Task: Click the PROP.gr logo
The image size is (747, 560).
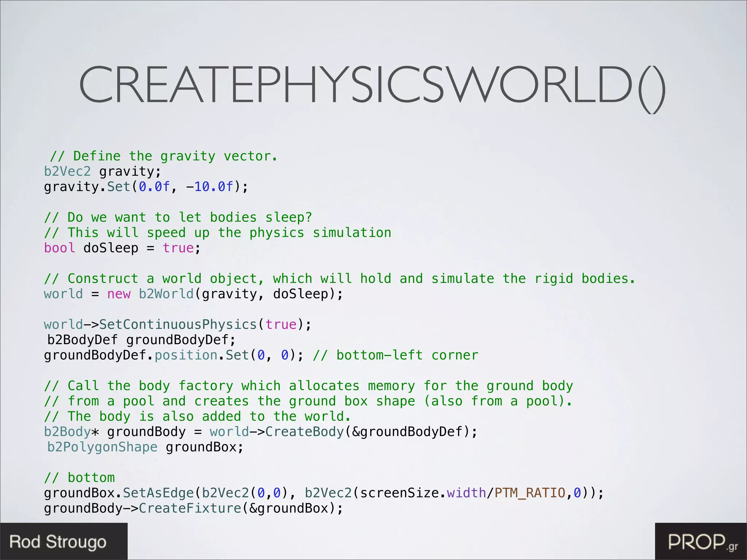Action: coord(702,542)
